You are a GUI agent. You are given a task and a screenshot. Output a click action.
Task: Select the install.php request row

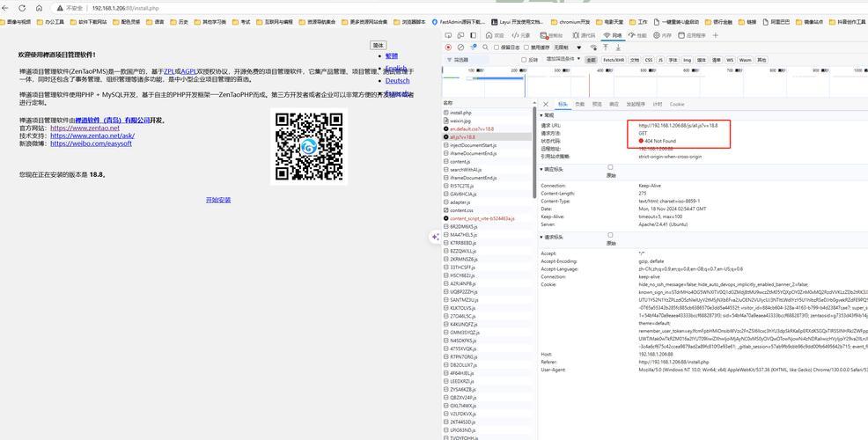tap(487, 113)
